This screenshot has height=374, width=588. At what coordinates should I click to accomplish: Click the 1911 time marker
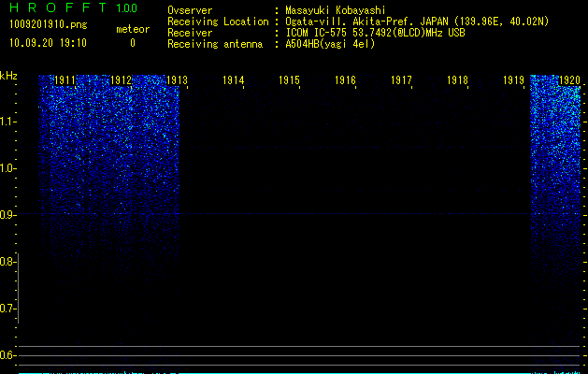pos(65,80)
